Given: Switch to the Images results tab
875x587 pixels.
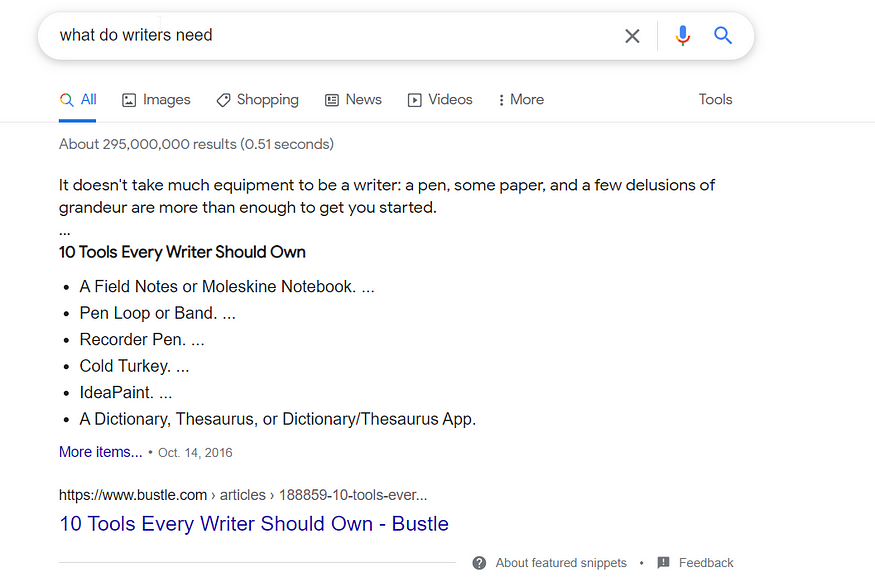Looking at the screenshot, I should [156, 100].
